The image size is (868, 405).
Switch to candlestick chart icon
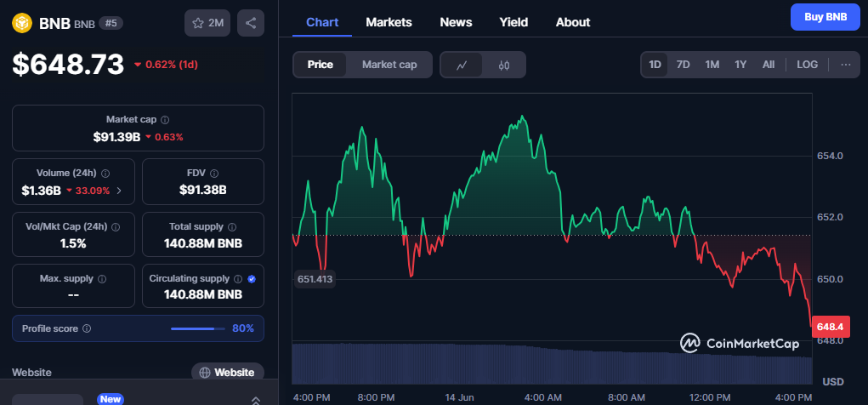tap(504, 65)
